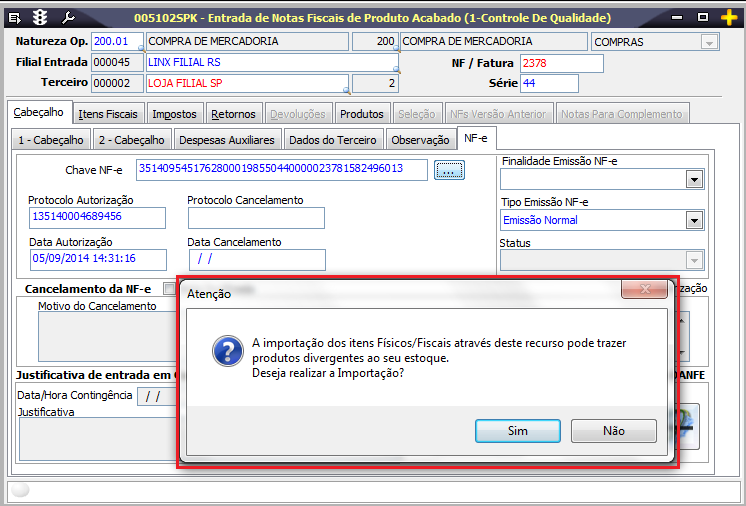This screenshot has height=506, width=746.
Task: Open lookup magnifier on Filial Entrada name
Action: pyautogui.click(x=396, y=69)
